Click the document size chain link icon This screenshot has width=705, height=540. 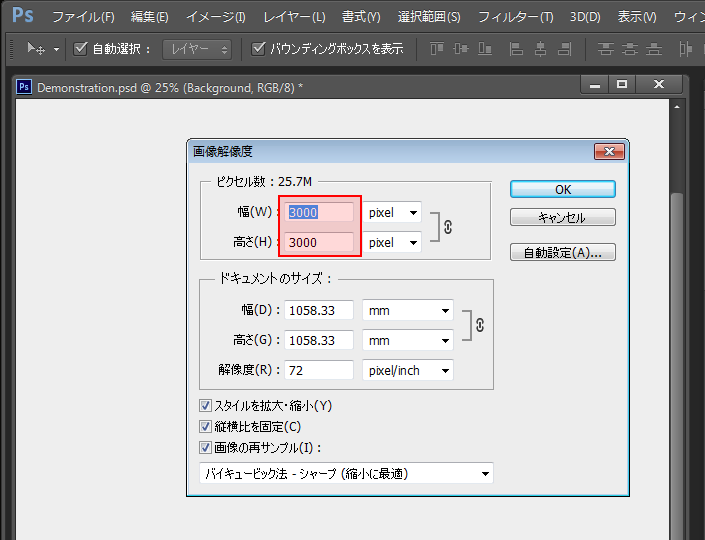(x=480, y=325)
